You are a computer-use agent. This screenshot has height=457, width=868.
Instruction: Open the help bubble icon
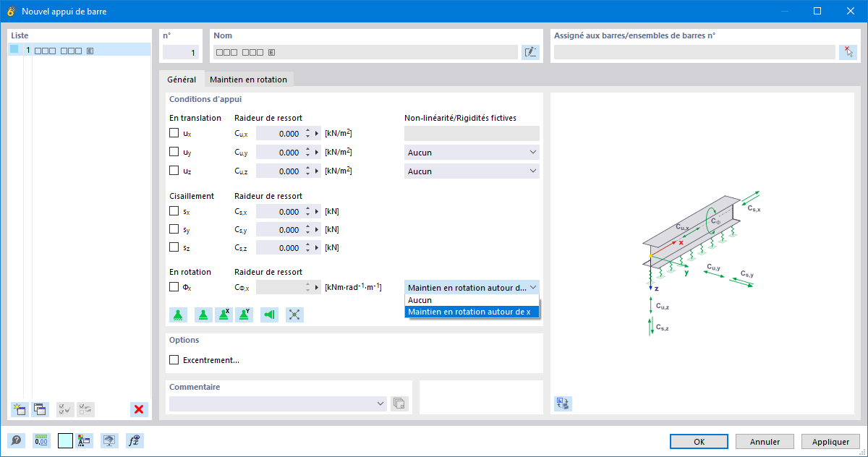pyautogui.click(x=16, y=440)
